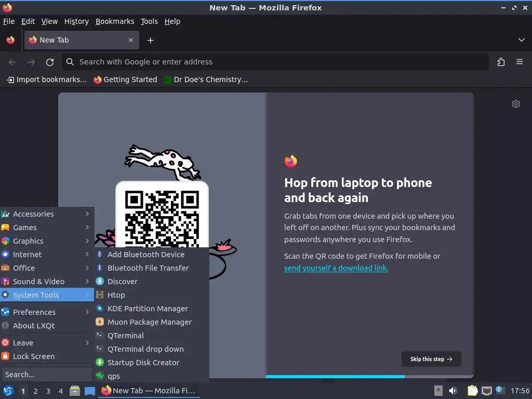Launch Htop process viewer

(152, 295)
